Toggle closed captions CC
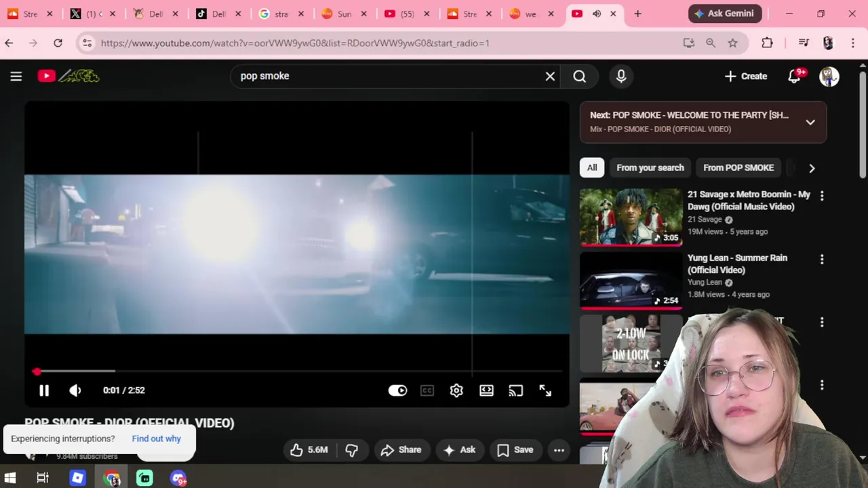This screenshot has height=488, width=868. click(x=427, y=390)
